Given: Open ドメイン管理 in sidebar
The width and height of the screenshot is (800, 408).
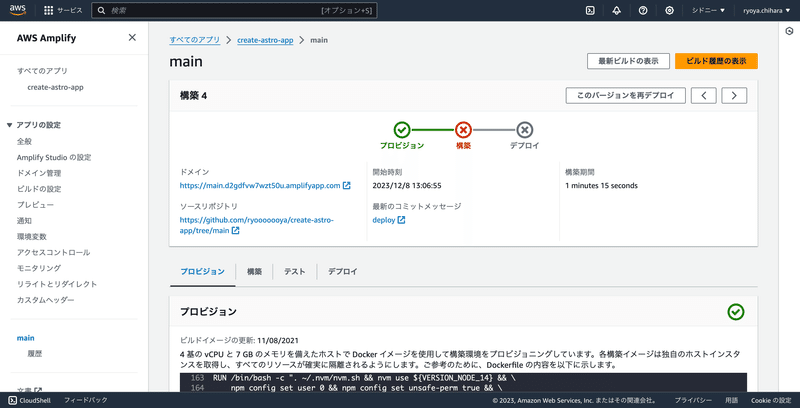Looking at the screenshot, I should pyautogui.click(x=39, y=173).
